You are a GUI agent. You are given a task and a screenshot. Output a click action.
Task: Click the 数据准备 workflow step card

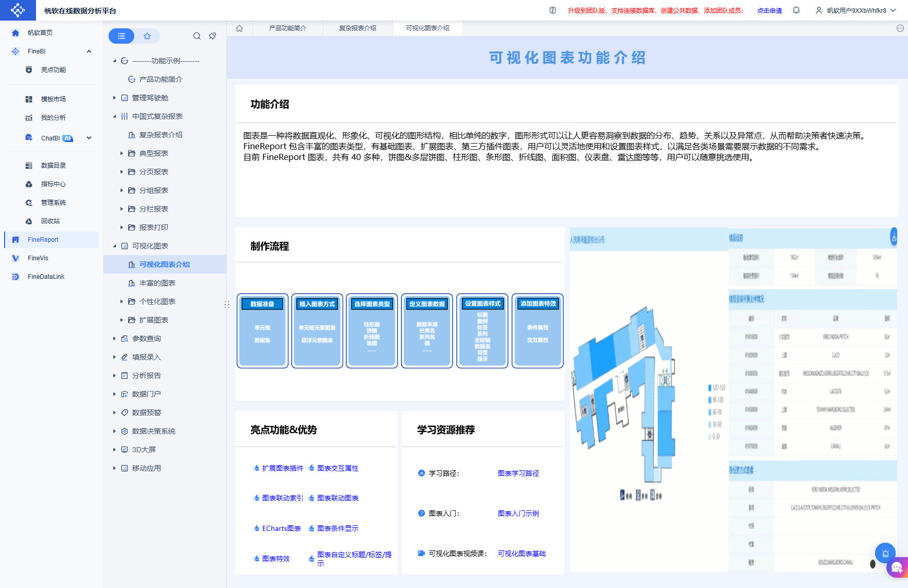tap(262, 331)
